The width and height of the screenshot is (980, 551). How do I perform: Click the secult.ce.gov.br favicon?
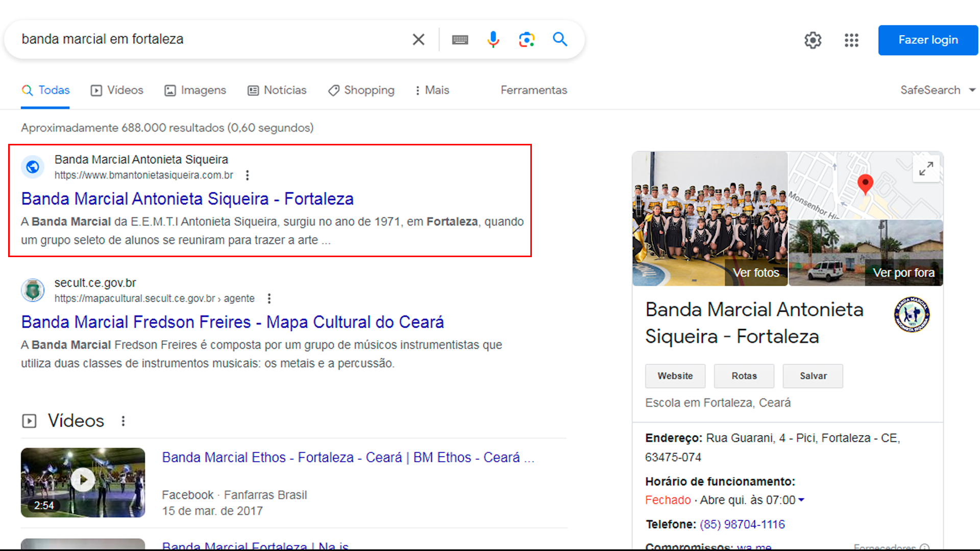(x=33, y=290)
